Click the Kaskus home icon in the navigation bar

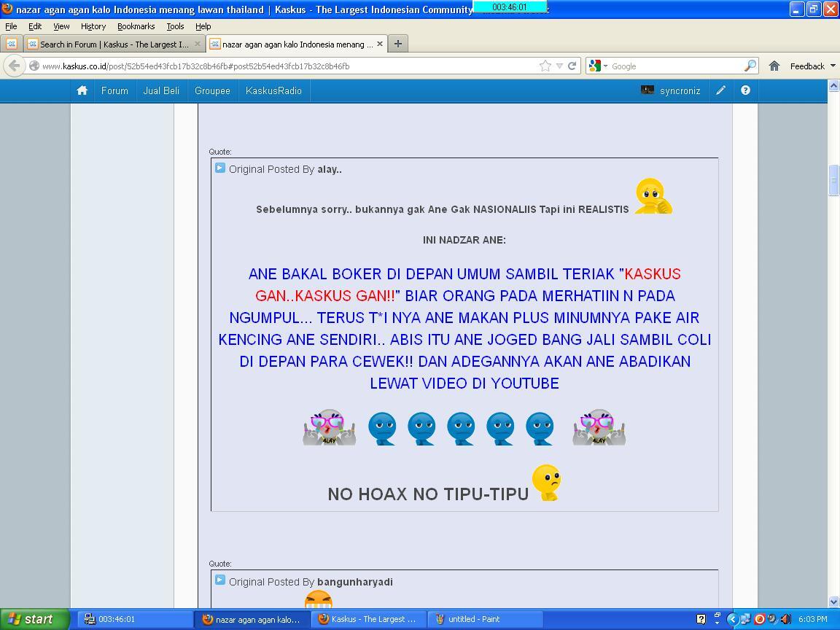[82, 90]
